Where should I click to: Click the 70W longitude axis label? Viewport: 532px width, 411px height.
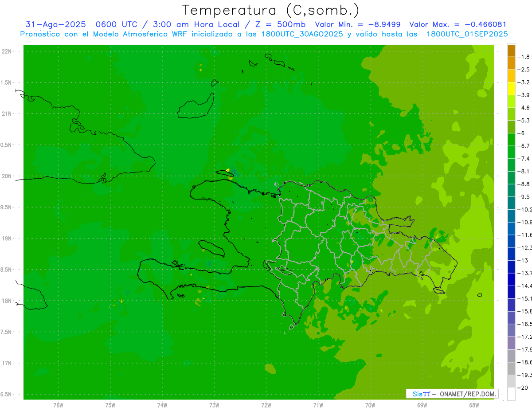coord(370,405)
